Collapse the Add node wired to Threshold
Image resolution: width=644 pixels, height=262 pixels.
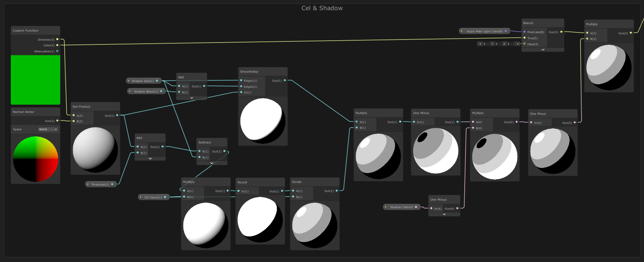pos(150,158)
